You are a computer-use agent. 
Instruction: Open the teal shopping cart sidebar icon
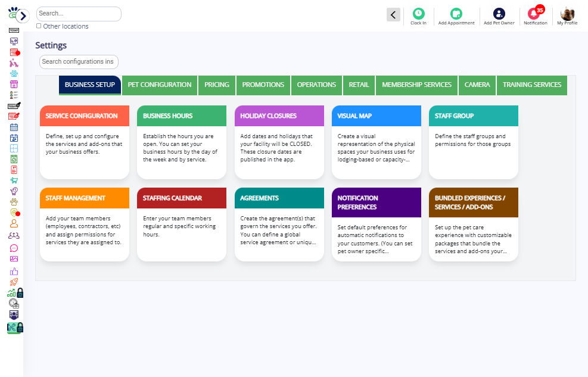14,180
